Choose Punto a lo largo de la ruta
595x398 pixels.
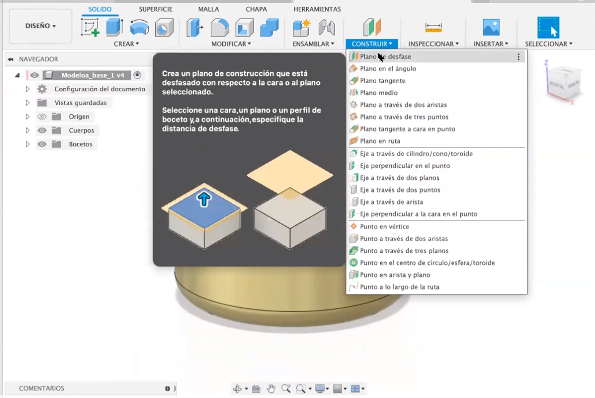tap(436, 287)
